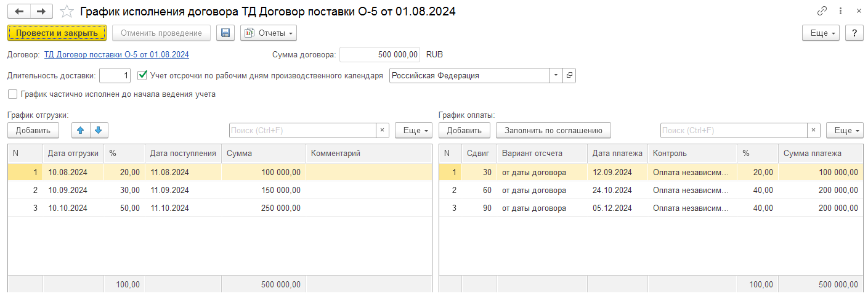The image size is (868, 296).
Task: Add document to favorites with star icon
Action: pos(68,11)
